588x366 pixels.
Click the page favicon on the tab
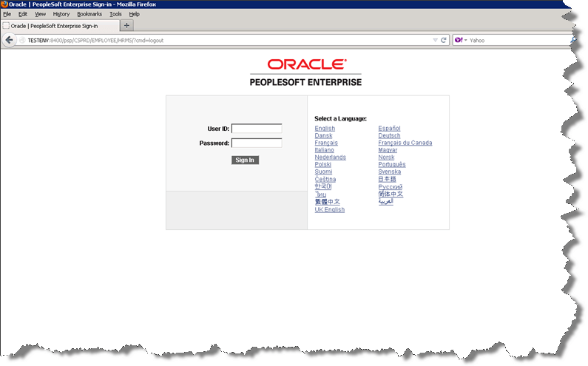click(6, 25)
